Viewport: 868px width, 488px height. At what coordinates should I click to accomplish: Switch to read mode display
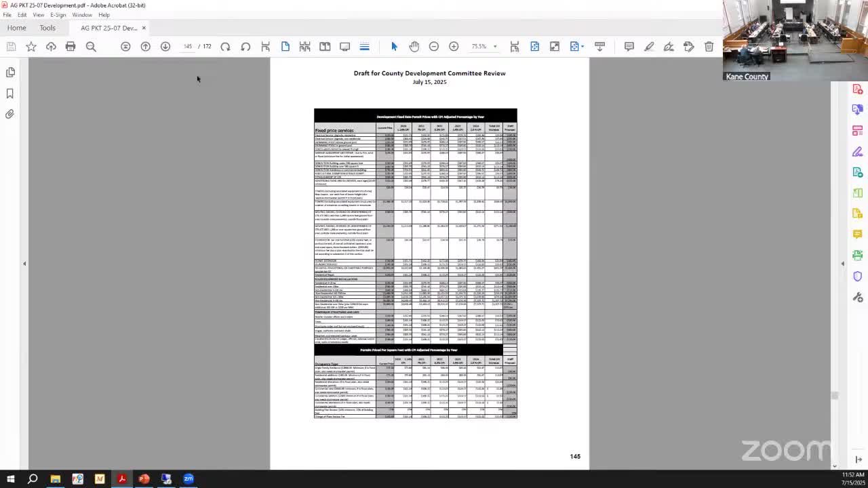pyautogui.click(x=344, y=46)
